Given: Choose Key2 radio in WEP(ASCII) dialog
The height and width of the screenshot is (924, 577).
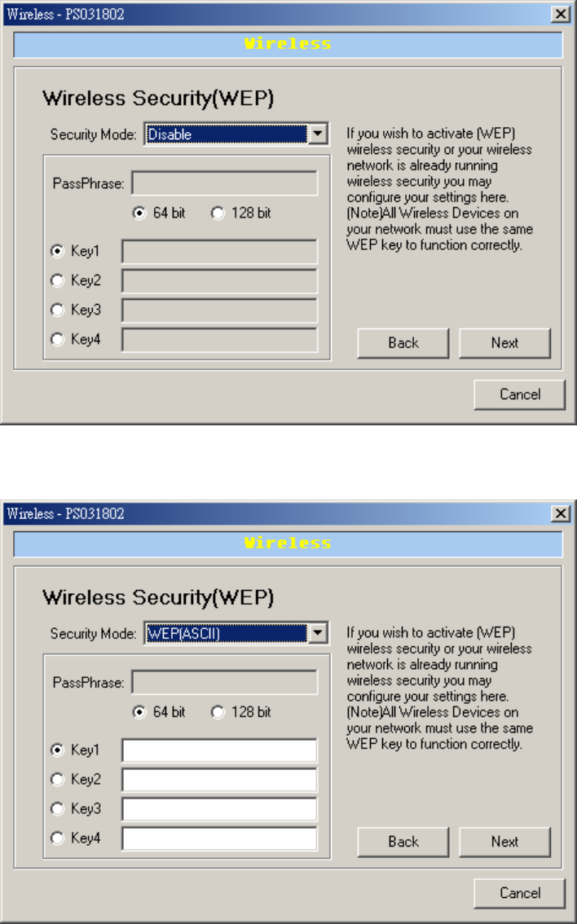Looking at the screenshot, I should (57, 780).
